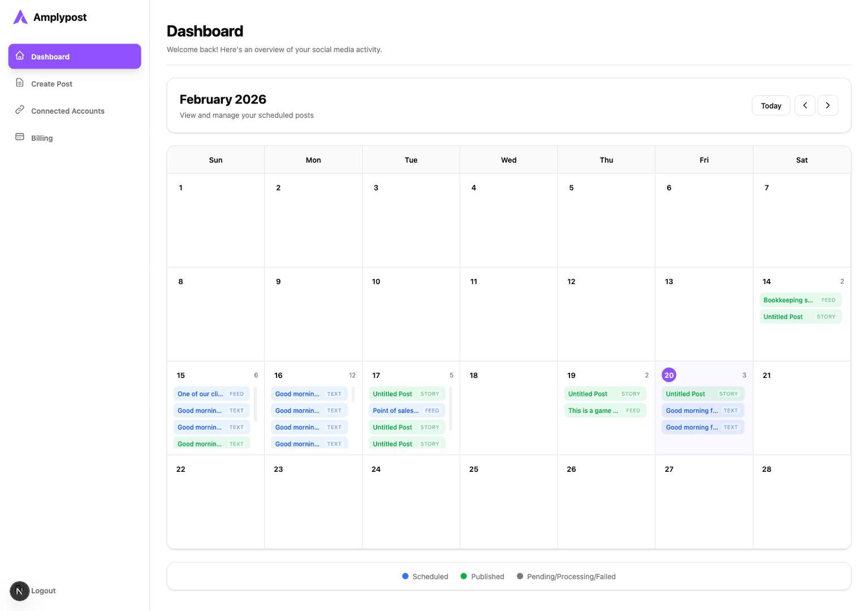
Task: Click the Billing card icon
Action: click(x=20, y=137)
